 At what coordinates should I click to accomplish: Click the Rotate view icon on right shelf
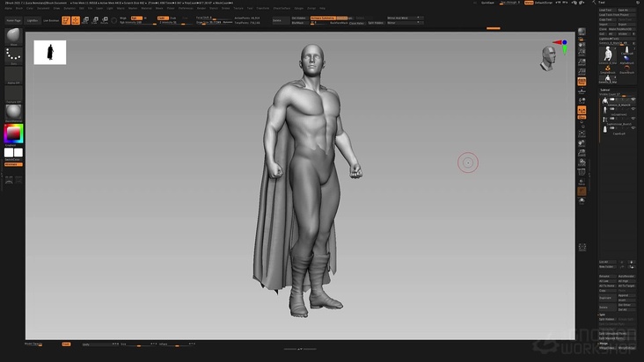582,163
